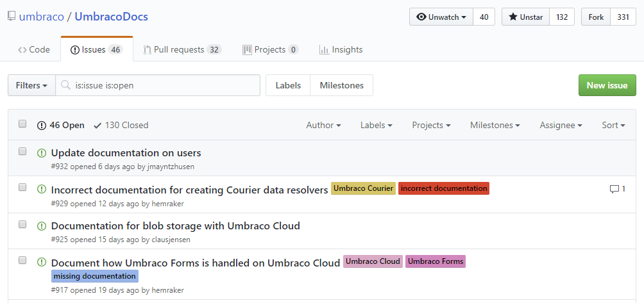Image resolution: width=644 pixels, height=303 pixels.
Task: Filter by yellow 'Umbraco Courier' label
Action: tap(363, 188)
